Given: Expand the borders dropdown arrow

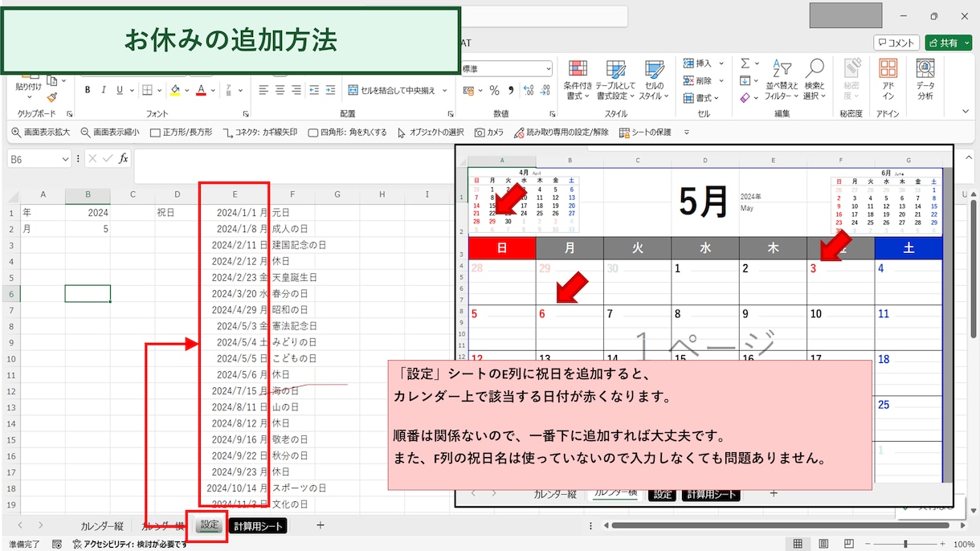Looking at the screenshot, I should [161, 90].
